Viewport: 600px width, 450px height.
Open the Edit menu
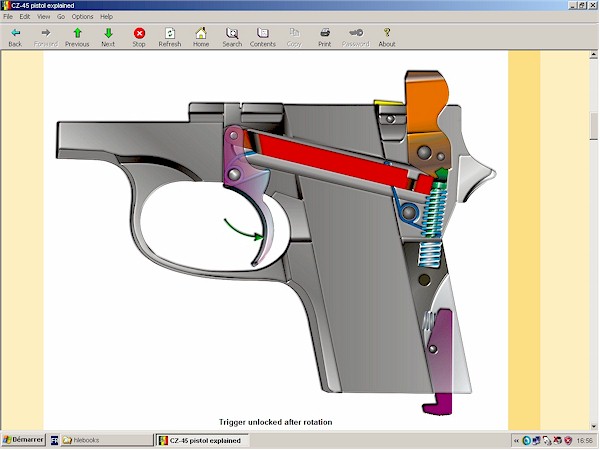(25, 16)
